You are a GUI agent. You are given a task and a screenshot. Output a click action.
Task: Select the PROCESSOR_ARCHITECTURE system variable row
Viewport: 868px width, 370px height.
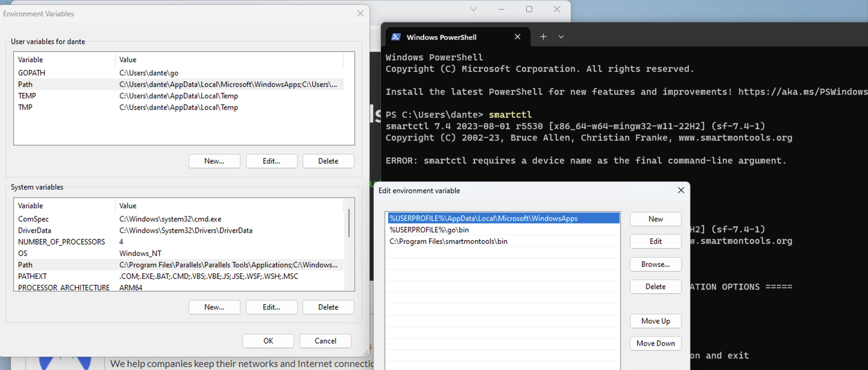click(x=180, y=287)
